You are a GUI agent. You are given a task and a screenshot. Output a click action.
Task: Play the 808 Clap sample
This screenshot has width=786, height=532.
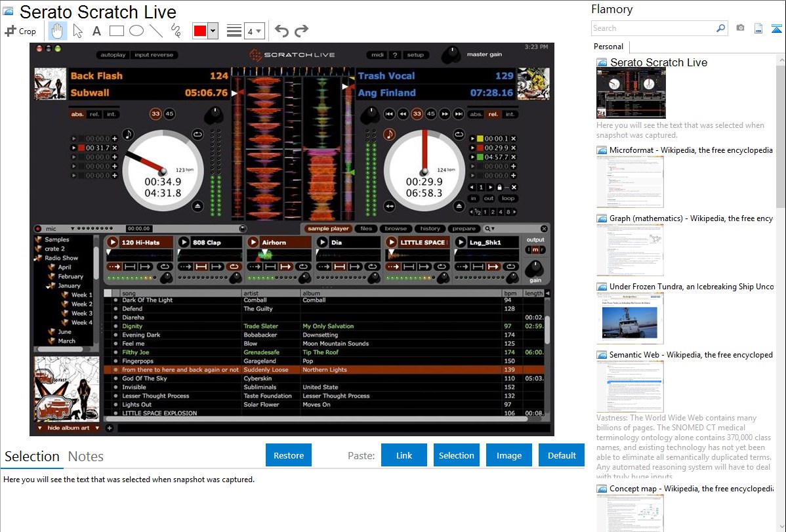(x=184, y=243)
